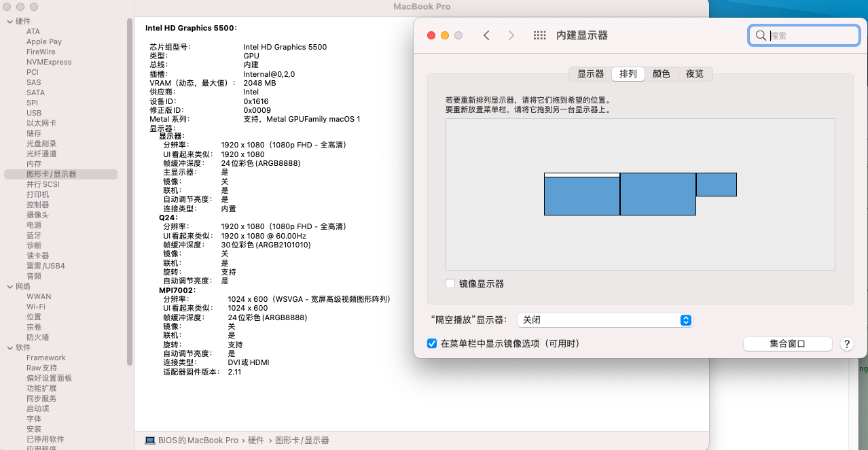Click the Mac icon in path bar
868x450 pixels.
click(150, 440)
